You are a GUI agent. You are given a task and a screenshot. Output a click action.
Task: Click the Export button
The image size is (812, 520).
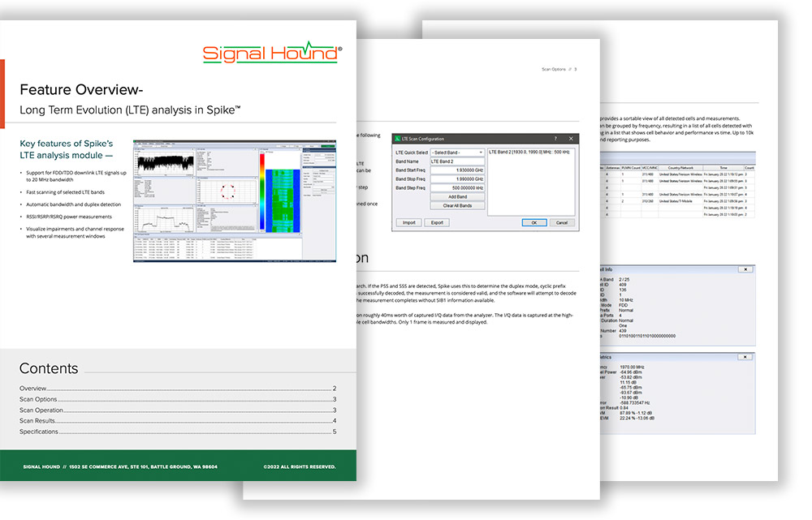437,222
